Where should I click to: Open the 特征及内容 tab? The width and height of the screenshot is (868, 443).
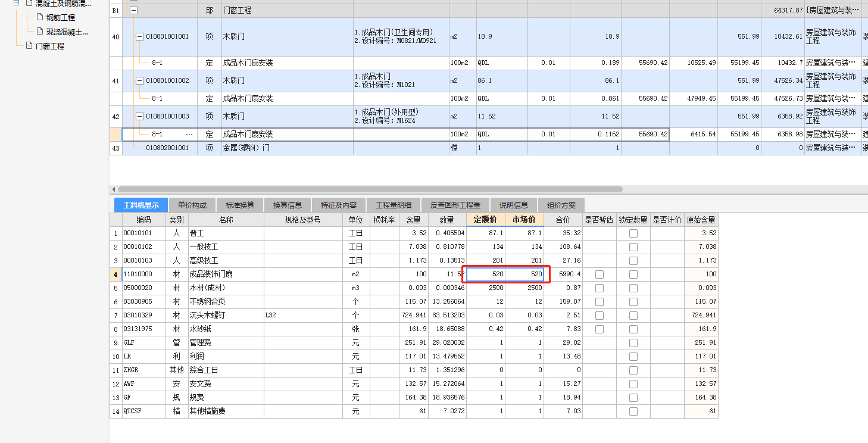(339, 205)
